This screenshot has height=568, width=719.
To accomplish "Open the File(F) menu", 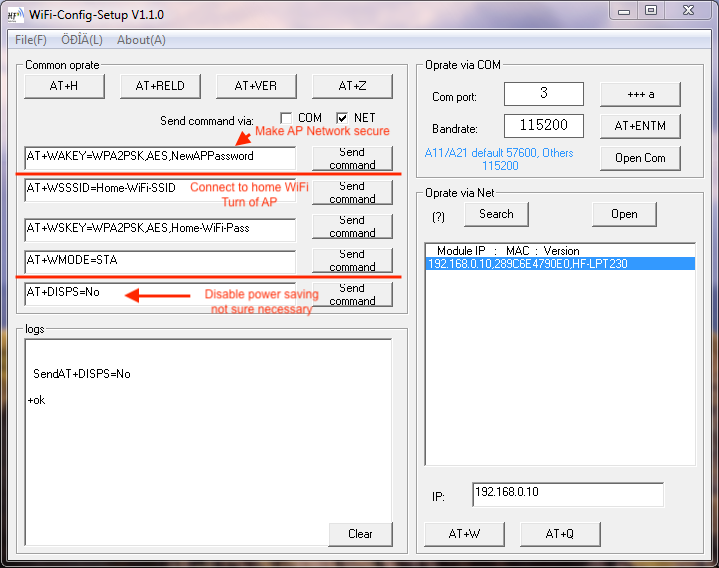I will tap(30, 40).
